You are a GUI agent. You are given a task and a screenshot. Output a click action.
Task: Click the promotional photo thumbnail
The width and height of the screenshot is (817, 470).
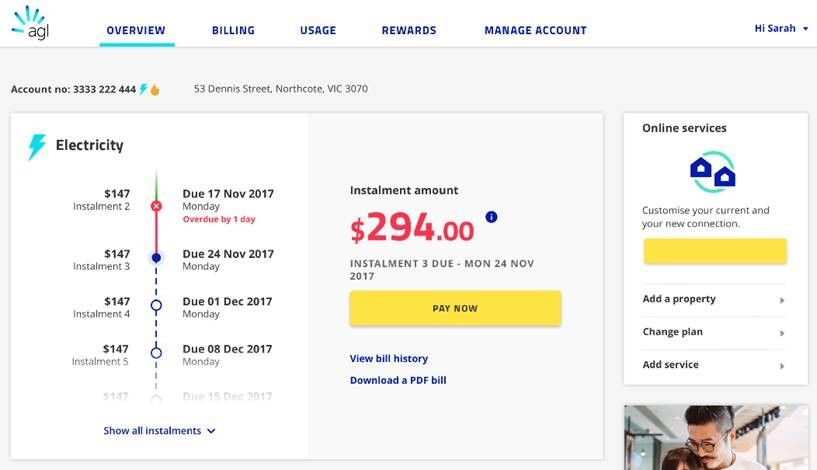point(715,437)
